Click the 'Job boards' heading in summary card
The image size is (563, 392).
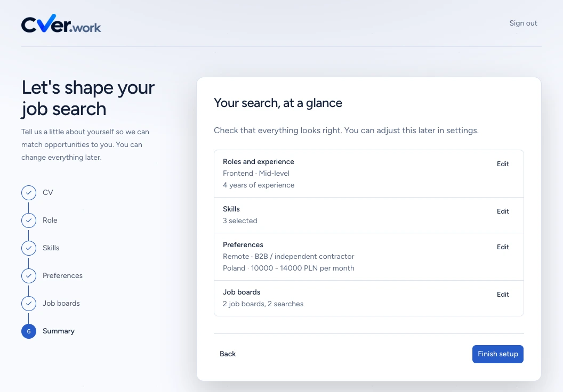pos(242,292)
